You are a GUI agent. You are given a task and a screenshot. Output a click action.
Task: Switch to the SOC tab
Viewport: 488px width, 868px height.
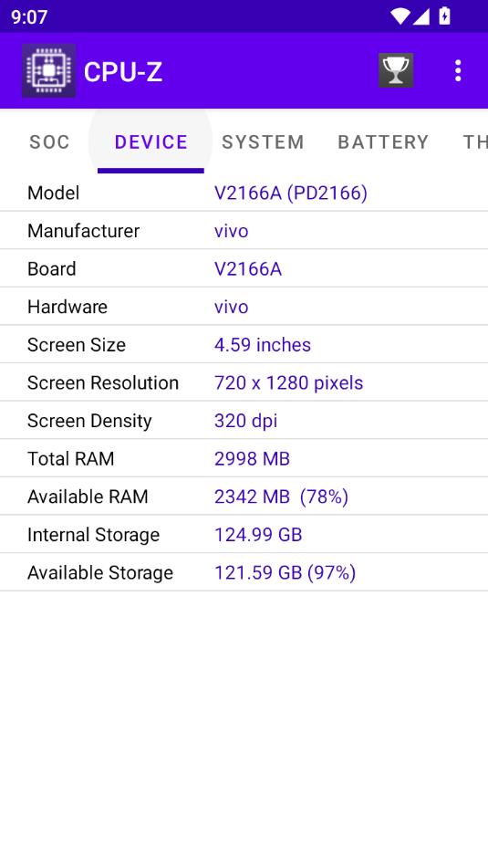click(x=49, y=141)
